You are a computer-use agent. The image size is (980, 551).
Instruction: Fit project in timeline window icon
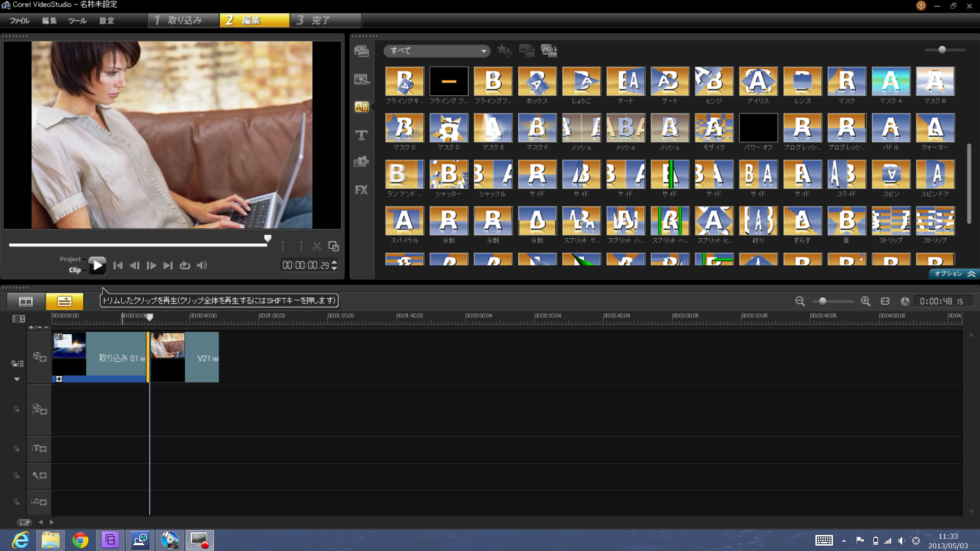coord(885,301)
